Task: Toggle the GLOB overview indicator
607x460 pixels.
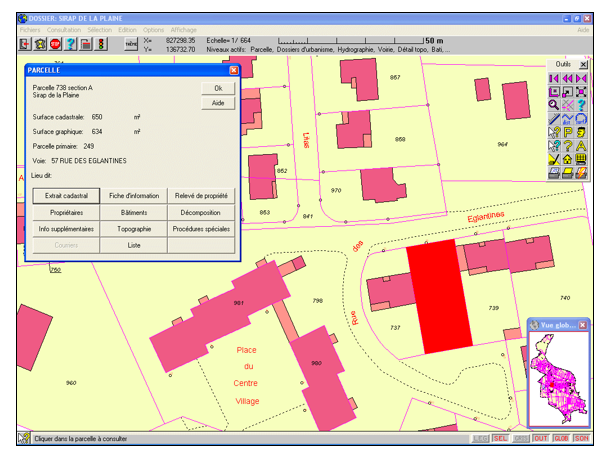Action: click(x=560, y=438)
